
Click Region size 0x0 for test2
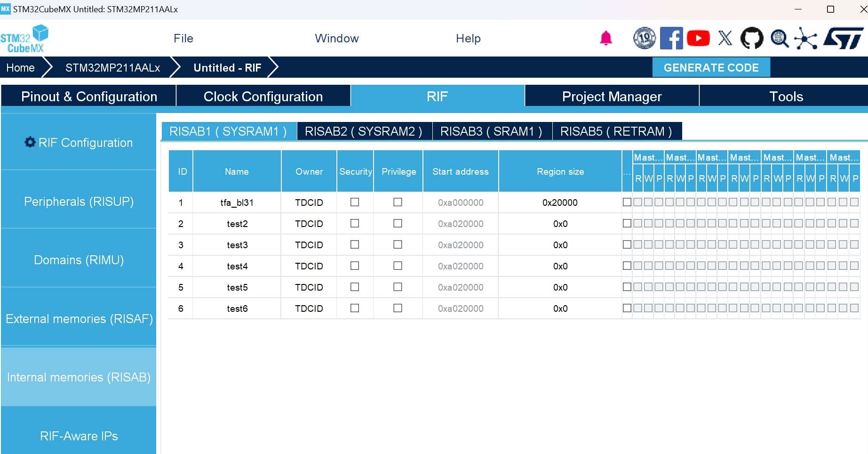[560, 224]
